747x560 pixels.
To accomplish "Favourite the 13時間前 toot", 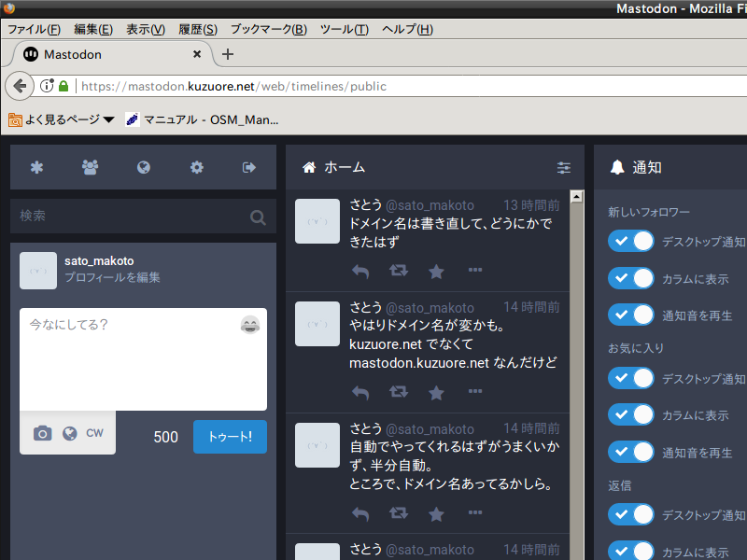I will [x=436, y=271].
